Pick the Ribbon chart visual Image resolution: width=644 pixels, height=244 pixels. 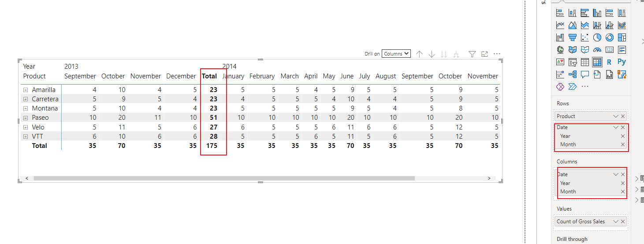(622, 25)
